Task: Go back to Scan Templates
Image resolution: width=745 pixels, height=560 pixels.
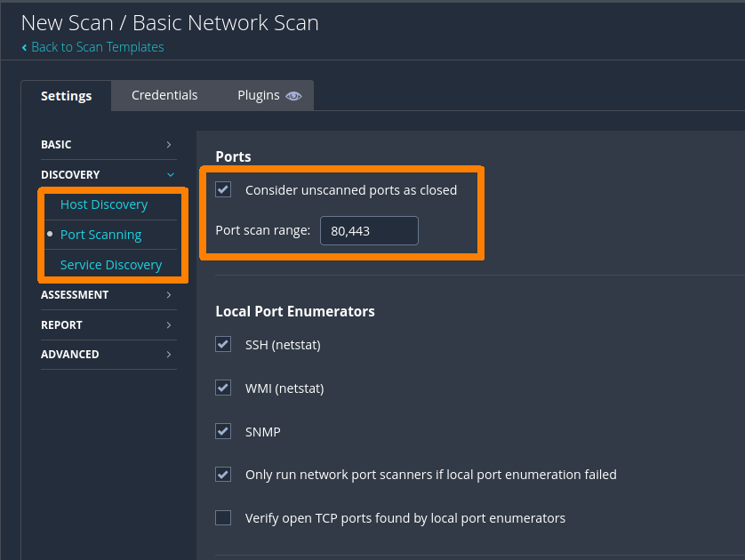Action: [x=97, y=47]
